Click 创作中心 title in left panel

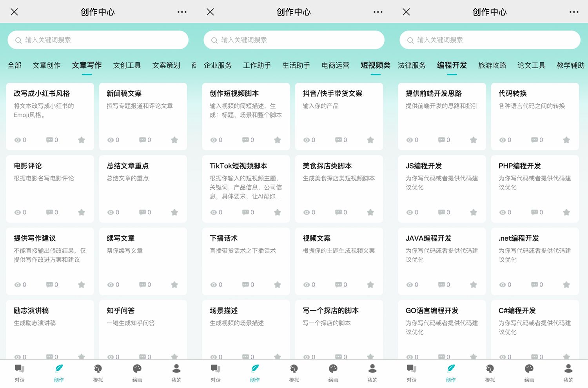tap(98, 12)
